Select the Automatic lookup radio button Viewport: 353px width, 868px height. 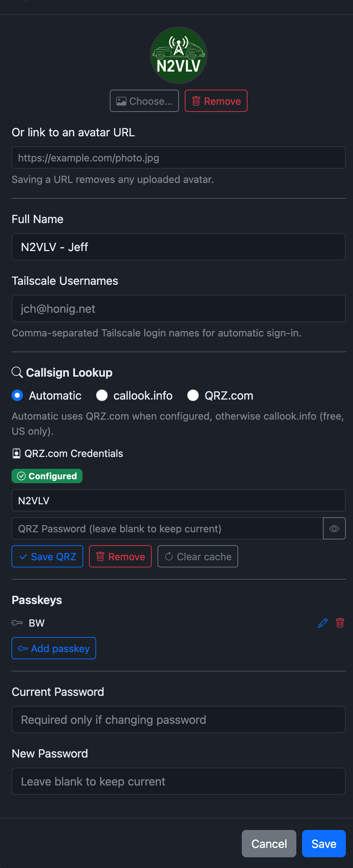pyautogui.click(x=17, y=395)
